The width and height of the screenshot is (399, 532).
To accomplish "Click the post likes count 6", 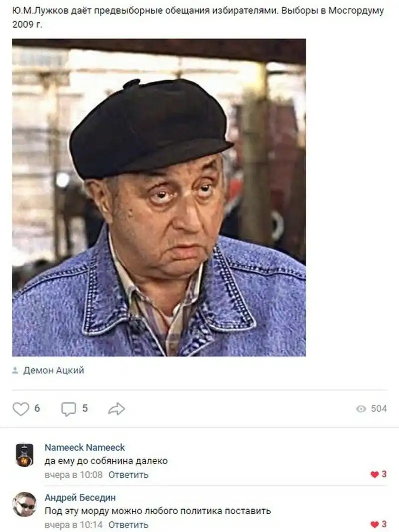I will (37, 409).
